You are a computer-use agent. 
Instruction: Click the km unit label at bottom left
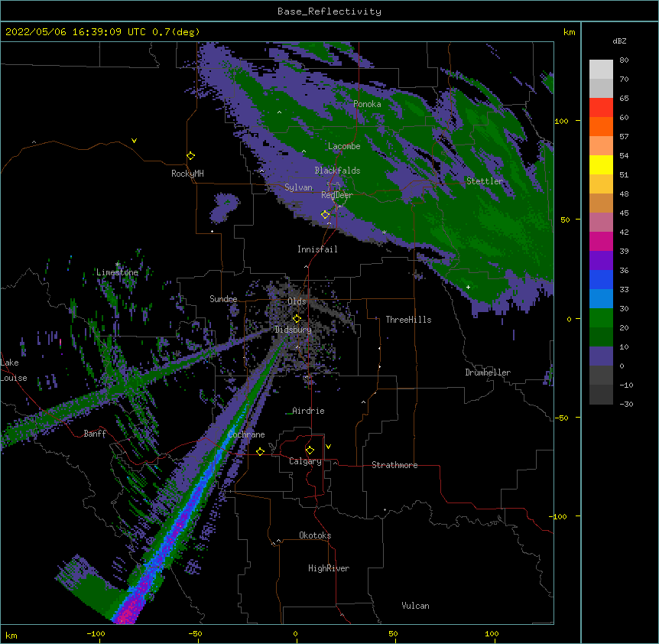pos(11,636)
